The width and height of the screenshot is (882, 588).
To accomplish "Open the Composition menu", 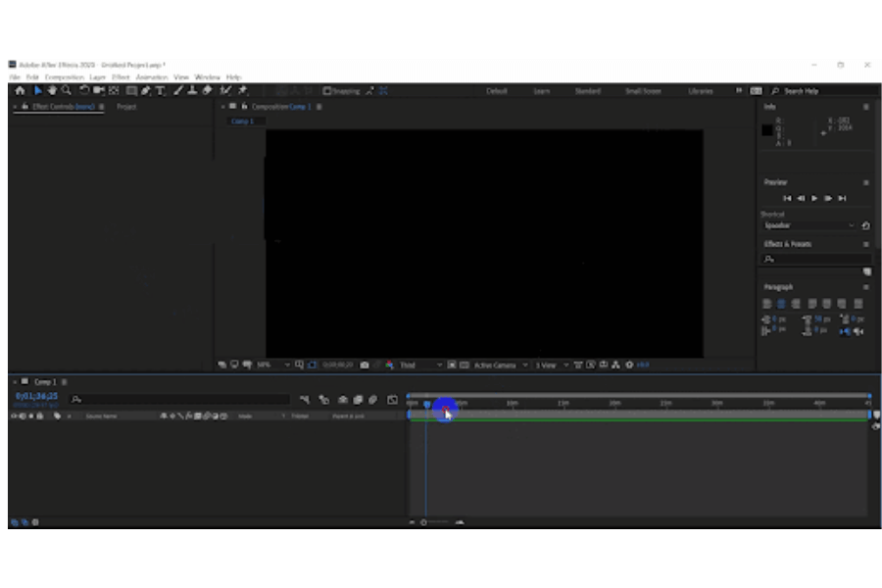I will [64, 76].
